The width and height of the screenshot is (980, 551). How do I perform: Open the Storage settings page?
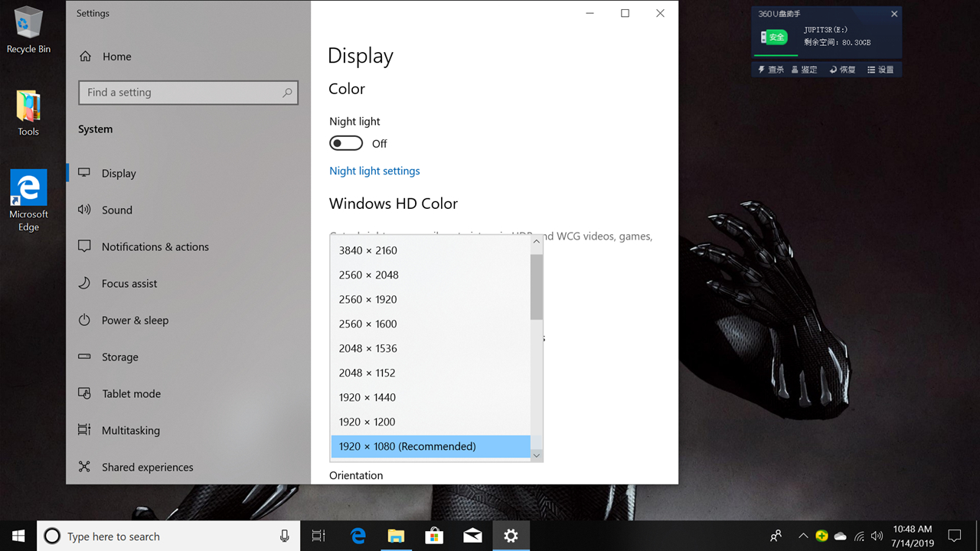point(119,357)
